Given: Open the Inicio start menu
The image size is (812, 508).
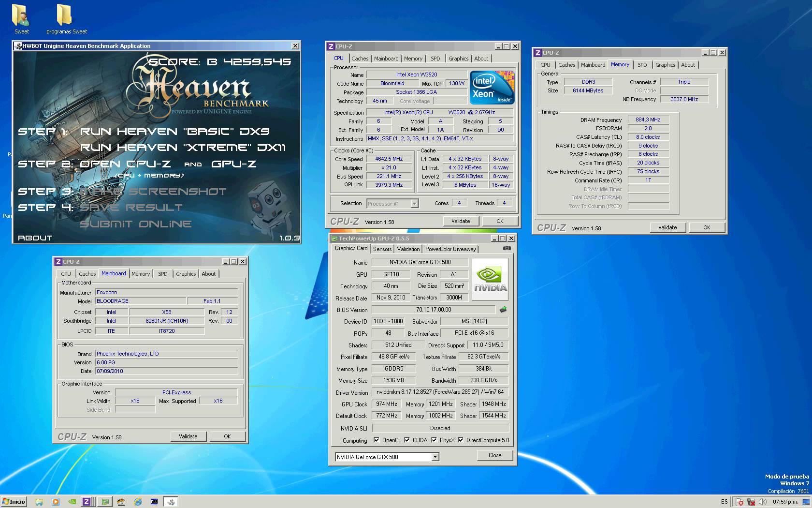Looking at the screenshot, I should click(14, 502).
